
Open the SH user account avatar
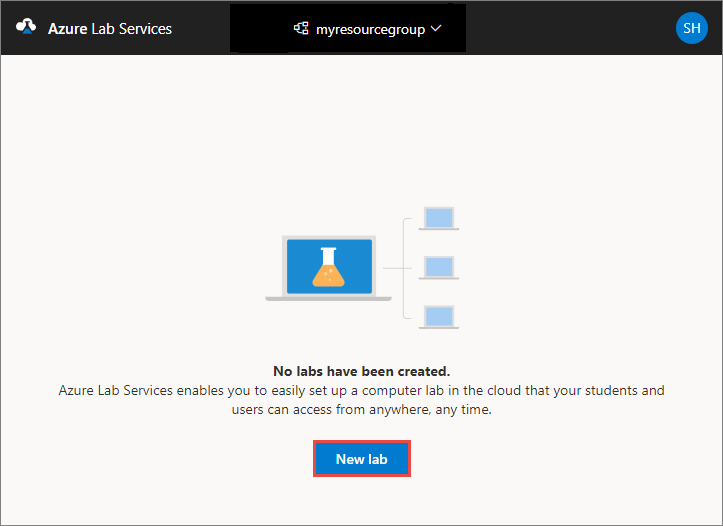692,28
